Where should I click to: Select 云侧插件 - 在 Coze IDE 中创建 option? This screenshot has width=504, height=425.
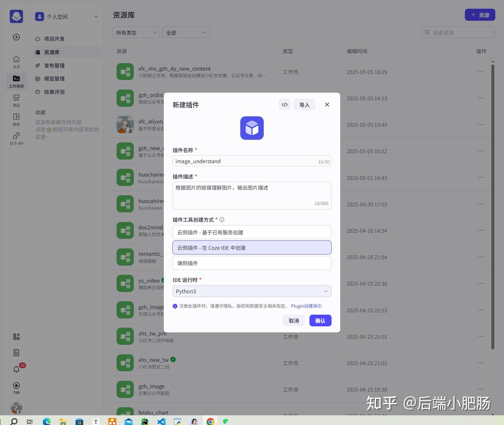pos(252,248)
